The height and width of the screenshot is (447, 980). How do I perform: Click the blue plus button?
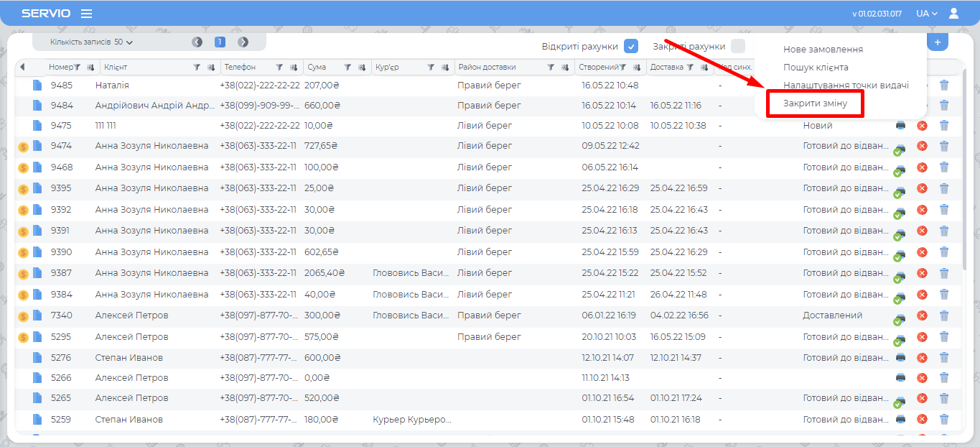tap(937, 42)
